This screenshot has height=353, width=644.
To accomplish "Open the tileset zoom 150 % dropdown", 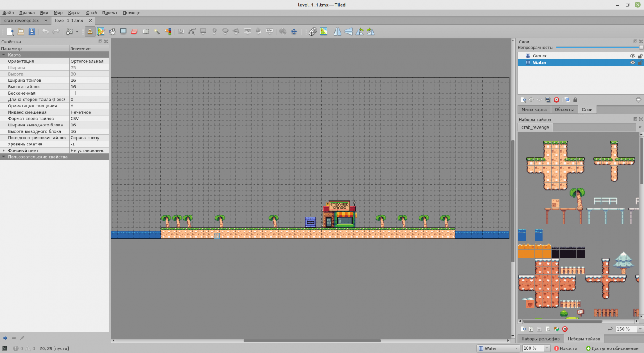I will pos(640,329).
